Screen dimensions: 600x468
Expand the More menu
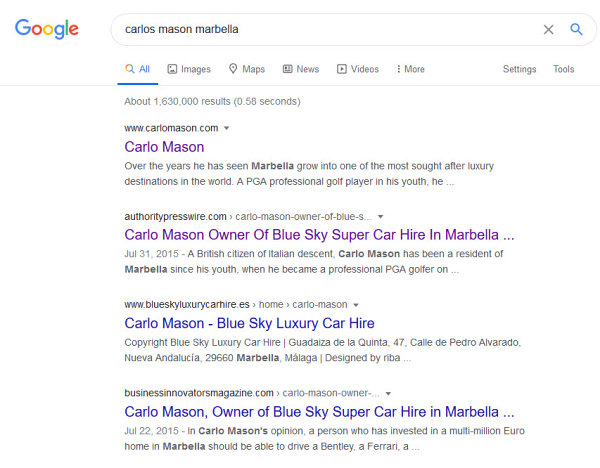click(x=411, y=69)
